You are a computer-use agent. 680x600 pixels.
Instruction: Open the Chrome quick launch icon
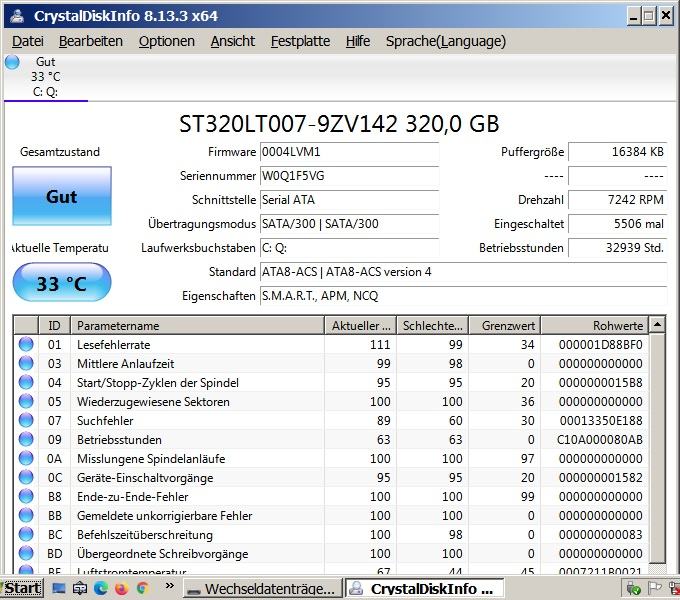click(x=142, y=588)
